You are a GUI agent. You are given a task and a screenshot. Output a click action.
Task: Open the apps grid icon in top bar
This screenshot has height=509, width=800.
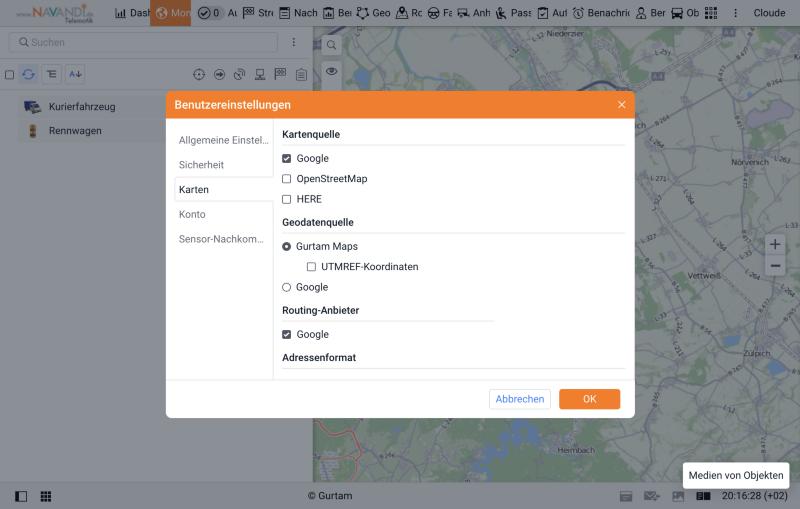pyautogui.click(x=711, y=13)
